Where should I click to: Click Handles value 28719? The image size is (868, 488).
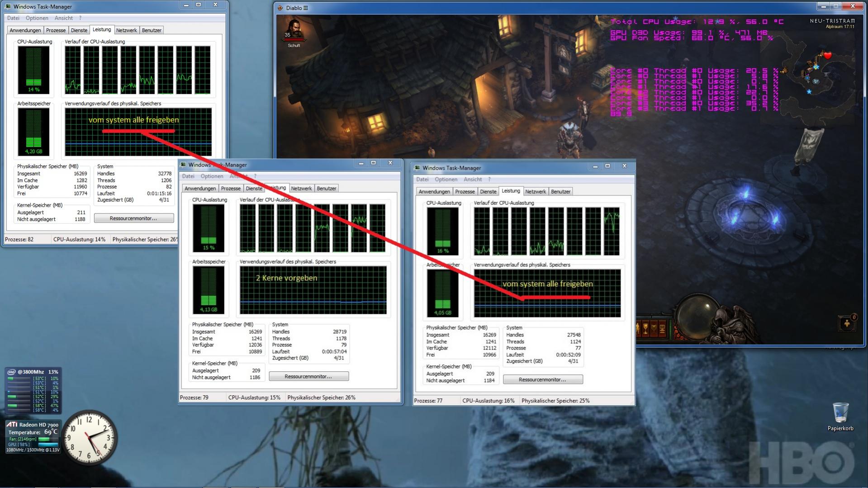point(339,332)
